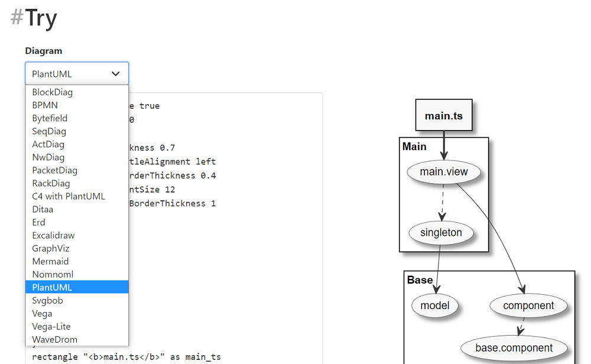Click the highlighted PlantUML entry

click(51, 287)
